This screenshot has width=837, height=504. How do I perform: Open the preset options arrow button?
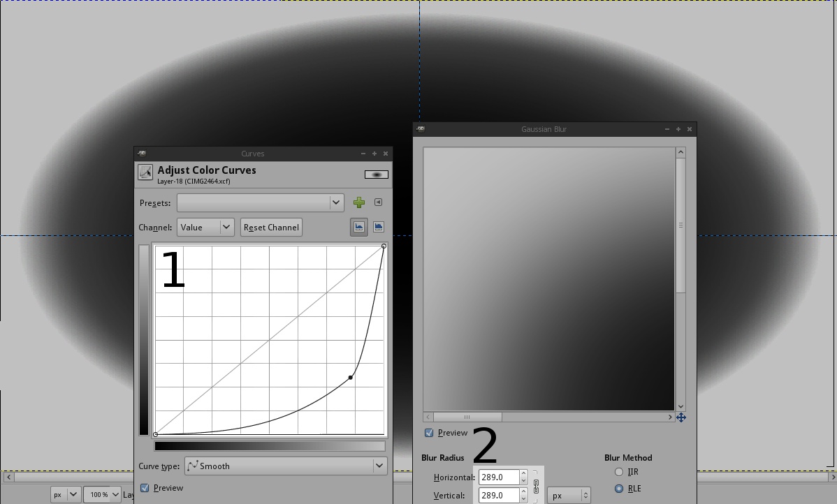click(378, 202)
